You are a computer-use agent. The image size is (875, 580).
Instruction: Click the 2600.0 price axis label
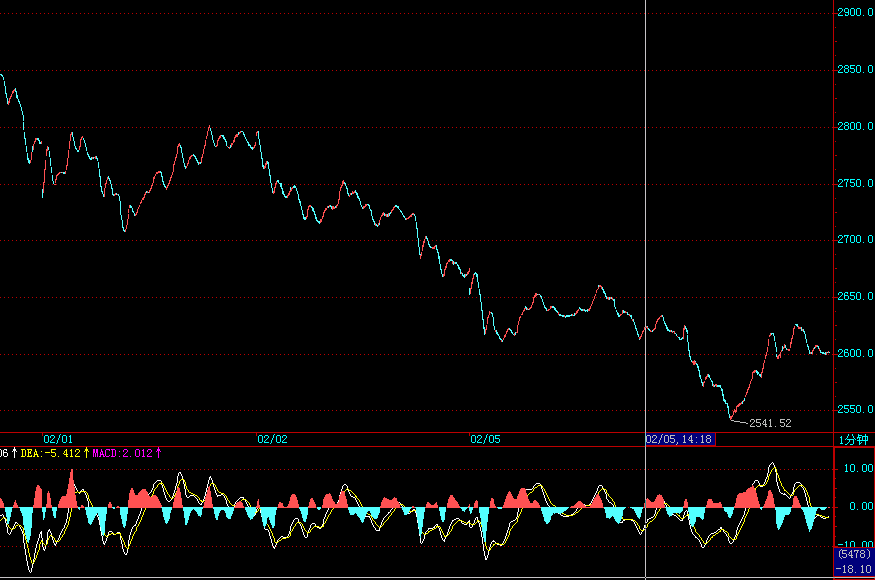pyautogui.click(x=854, y=353)
